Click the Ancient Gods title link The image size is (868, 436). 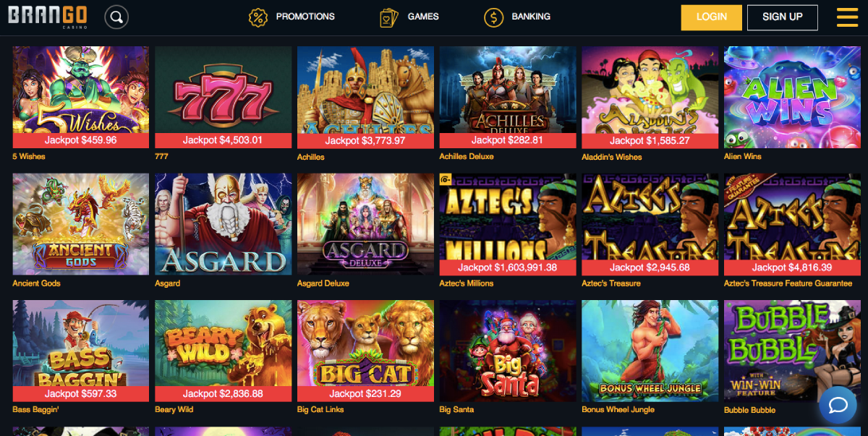pos(36,283)
